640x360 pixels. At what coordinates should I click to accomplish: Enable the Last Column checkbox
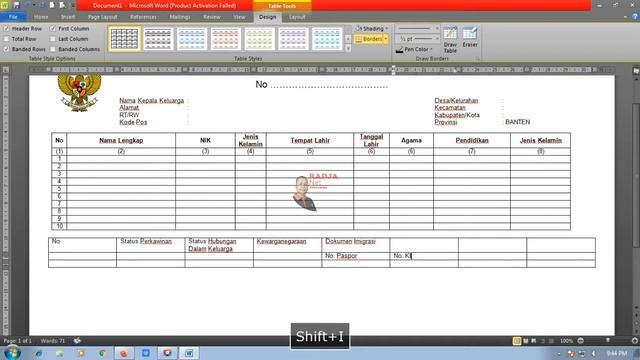pyautogui.click(x=53, y=39)
